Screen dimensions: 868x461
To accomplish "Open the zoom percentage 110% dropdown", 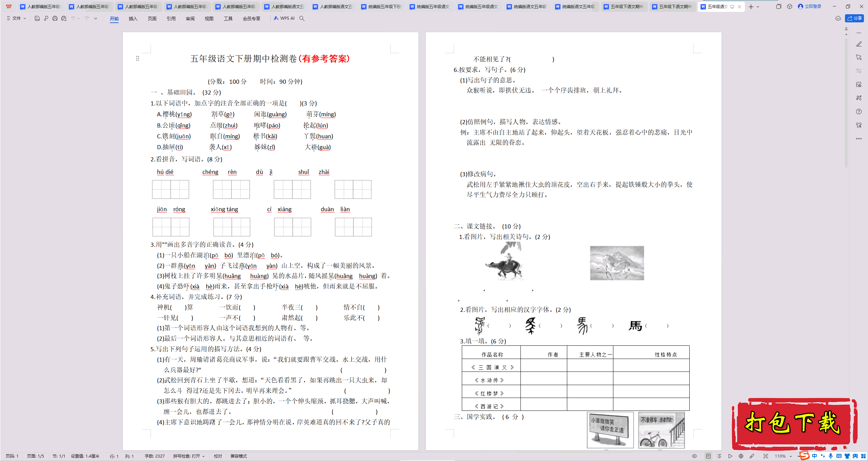I will click(x=783, y=456).
